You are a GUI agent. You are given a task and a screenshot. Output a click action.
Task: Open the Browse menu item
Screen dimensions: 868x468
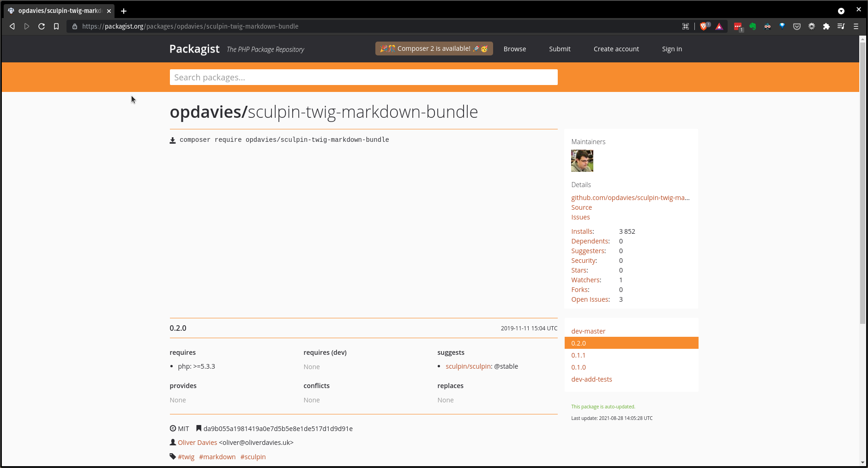click(x=514, y=49)
